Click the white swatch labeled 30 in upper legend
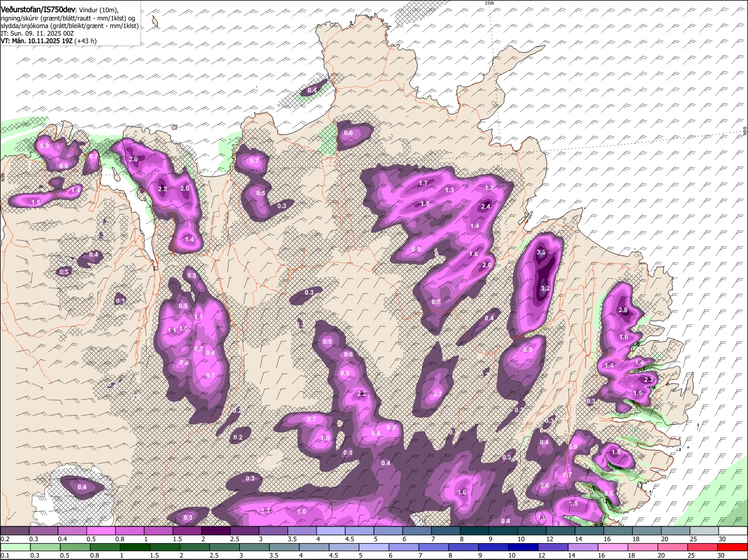Image resolution: width=748 pixels, height=560 pixels. click(x=733, y=531)
